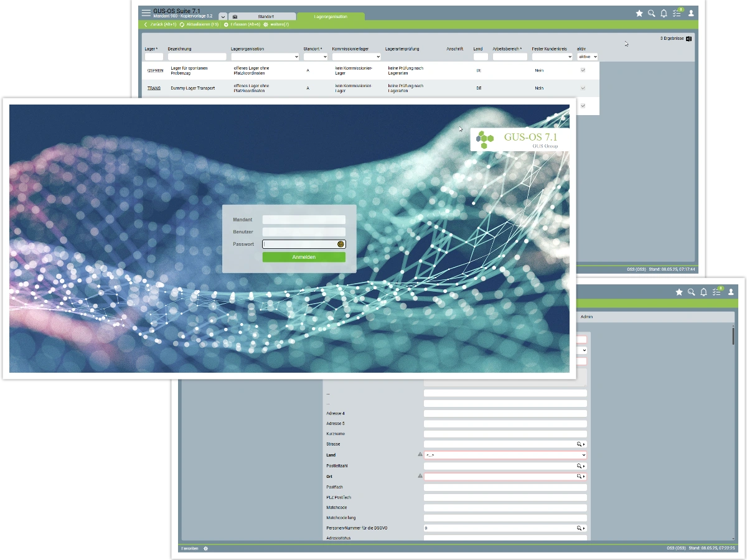Switch to the Standort tab
The image size is (747, 560).
(261, 16)
